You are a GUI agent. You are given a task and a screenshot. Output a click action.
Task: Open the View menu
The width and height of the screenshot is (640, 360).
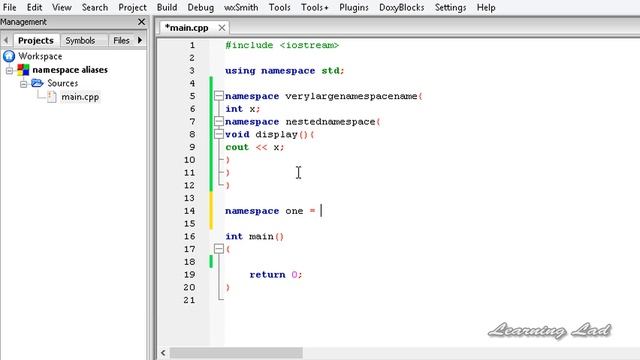(x=62, y=7)
